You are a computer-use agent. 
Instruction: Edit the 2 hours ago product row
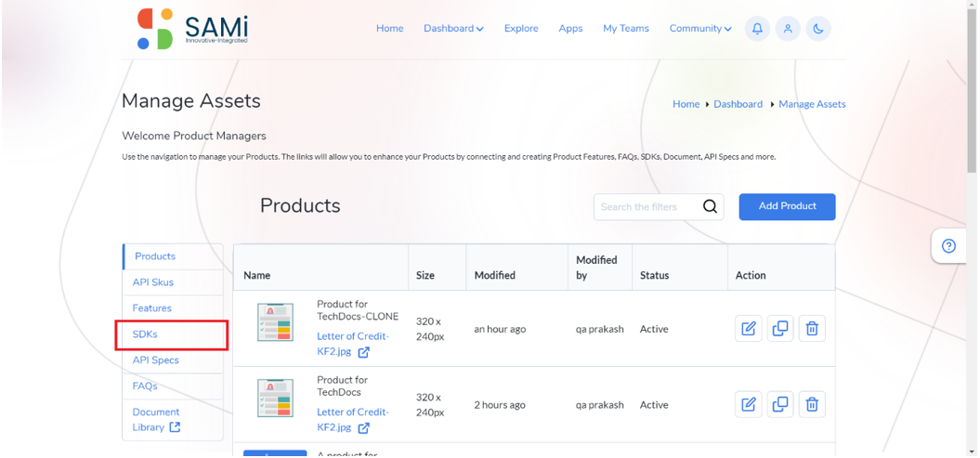[748, 404]
